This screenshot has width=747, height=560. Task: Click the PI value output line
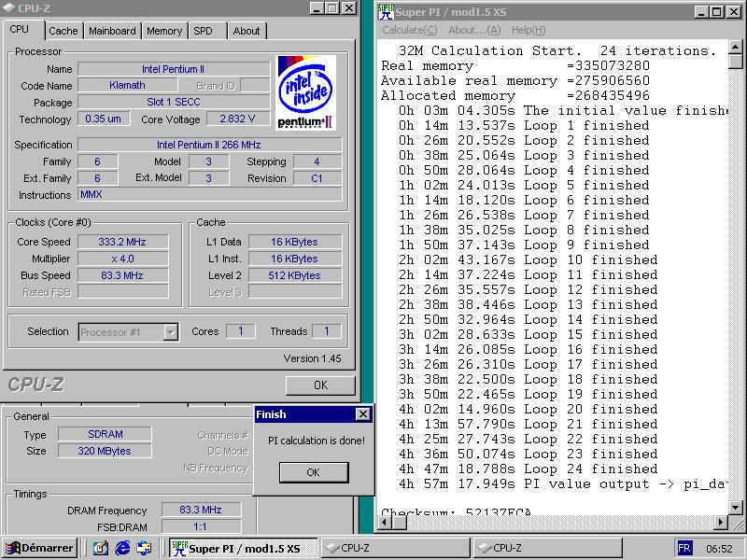coord(563,484)
